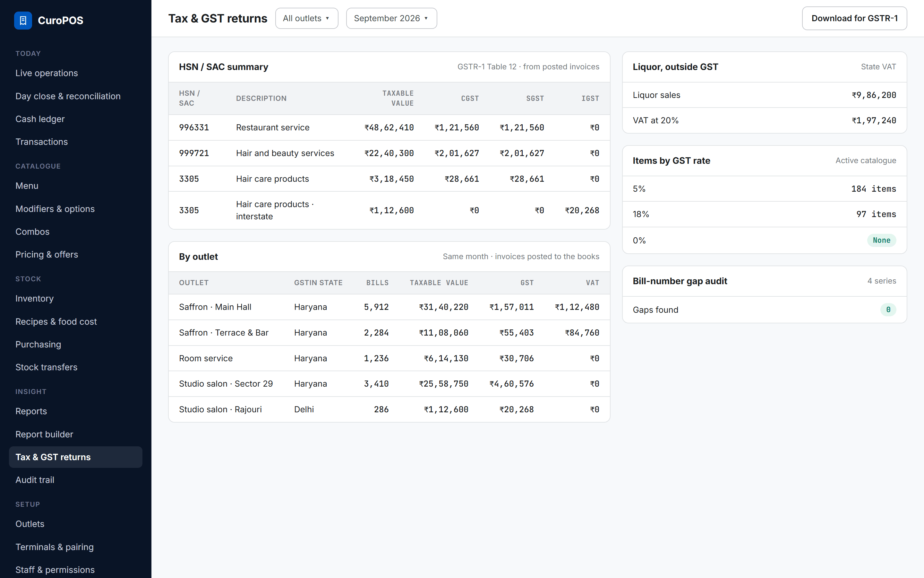
Task: Click the CuroPOS logo icon
Action: (x=23, y=20)
